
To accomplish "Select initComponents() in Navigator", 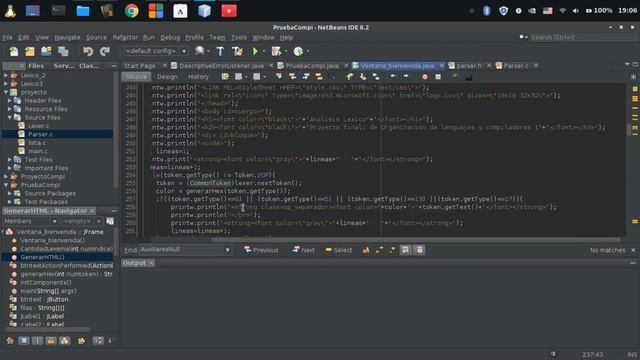I will pos(46,282).
